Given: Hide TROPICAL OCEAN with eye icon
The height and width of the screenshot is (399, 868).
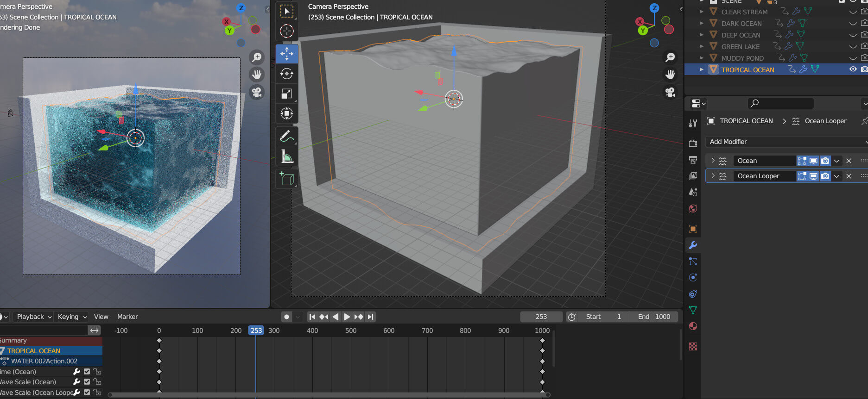Looking at the screenshot, I should coord(852,69).
